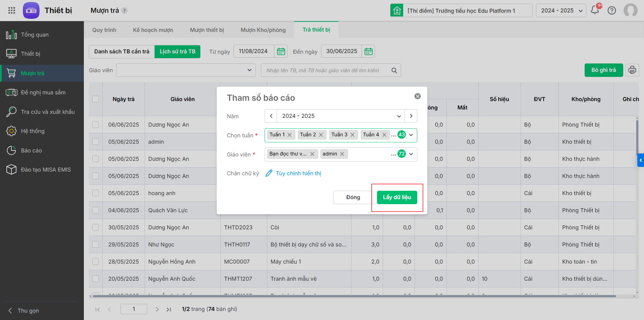Click the print icon button

[x=632, y=70]
